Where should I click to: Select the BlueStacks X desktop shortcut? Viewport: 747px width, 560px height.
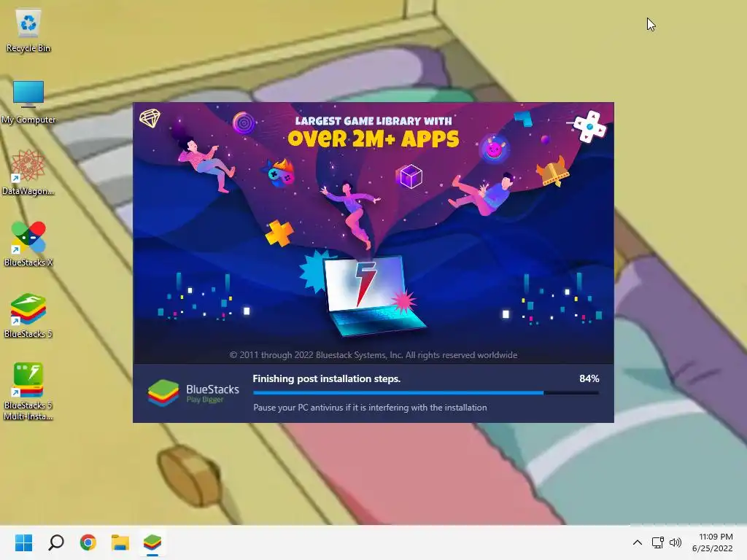[x=28, y=245]
